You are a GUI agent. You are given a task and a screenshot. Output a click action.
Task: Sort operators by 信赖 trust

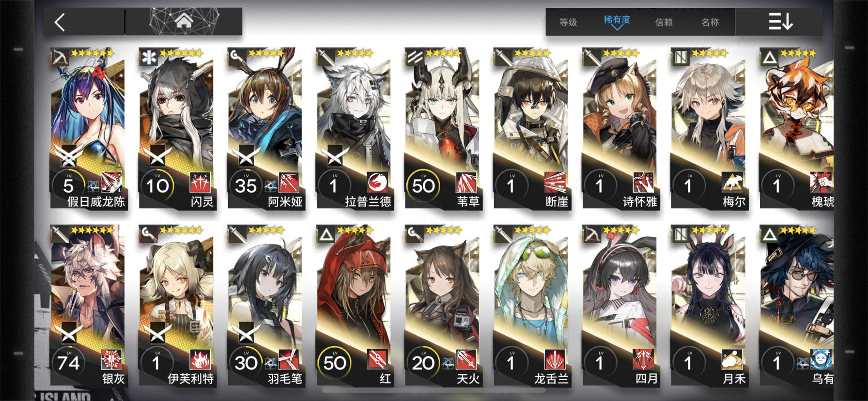[x=664, y=22]
